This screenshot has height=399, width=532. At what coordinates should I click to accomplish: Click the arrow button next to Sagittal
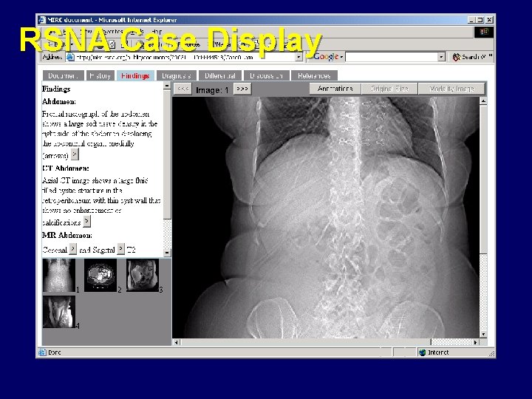tap(120, 249)
